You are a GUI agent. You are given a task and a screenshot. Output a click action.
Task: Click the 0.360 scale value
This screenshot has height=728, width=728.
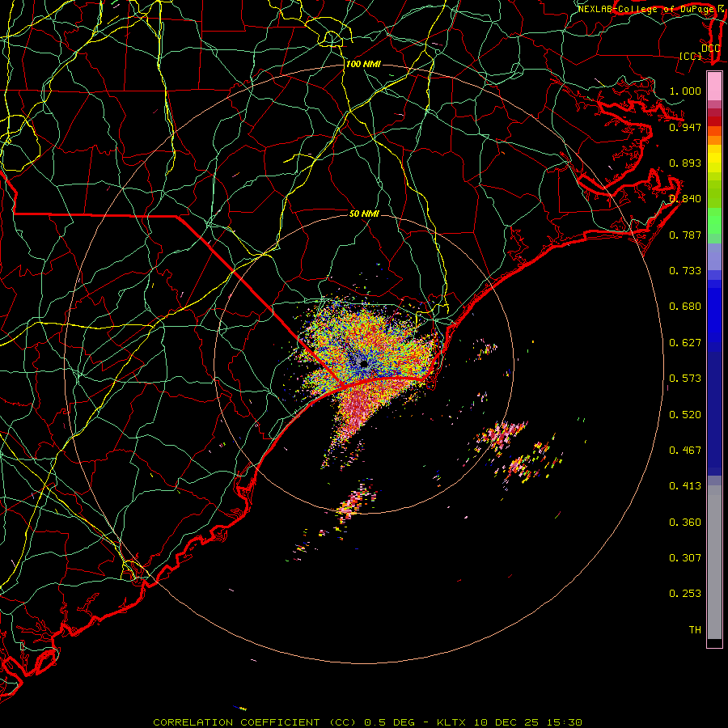click(685, 523)
